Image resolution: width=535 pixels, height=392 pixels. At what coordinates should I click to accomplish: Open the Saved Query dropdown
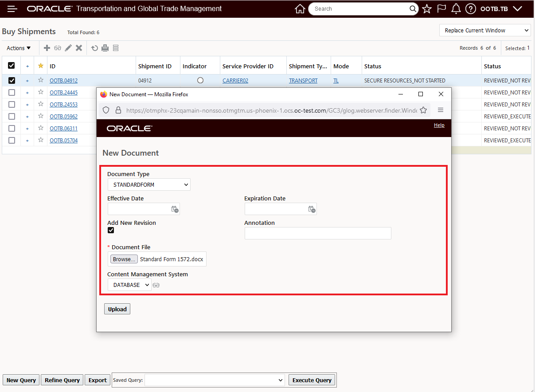215,380
